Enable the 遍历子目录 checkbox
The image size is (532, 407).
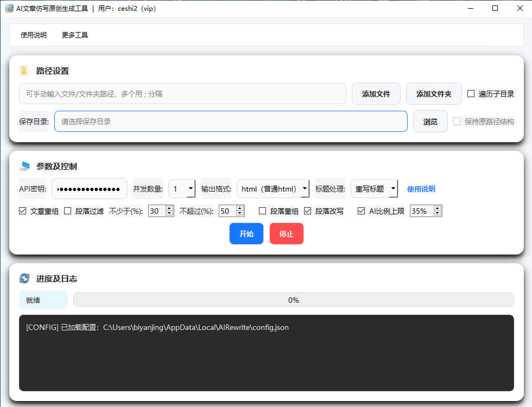point(471,94)
